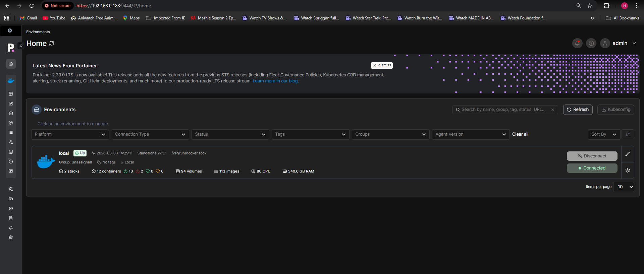Reload Home with refresh icon beside title
This screenshot has width=644, height=274.
pyautogui.click(x=52, y=43)
